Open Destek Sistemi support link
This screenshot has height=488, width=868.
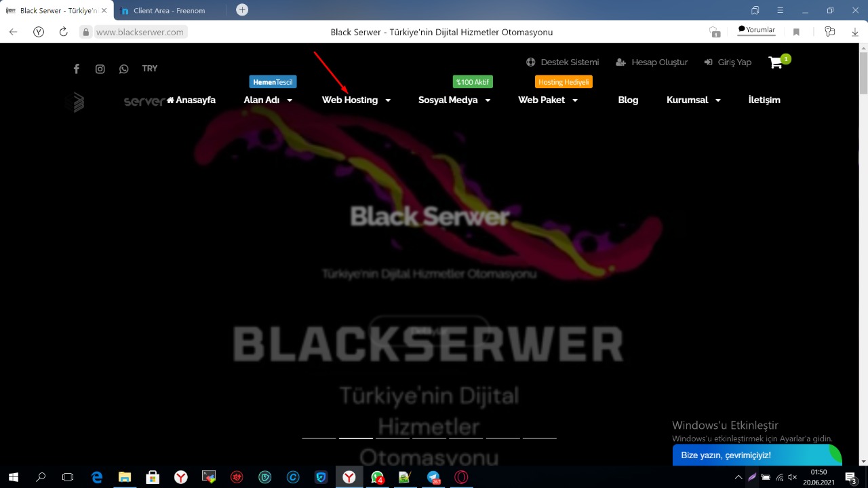pyautogui.click(x=563, y=62)
